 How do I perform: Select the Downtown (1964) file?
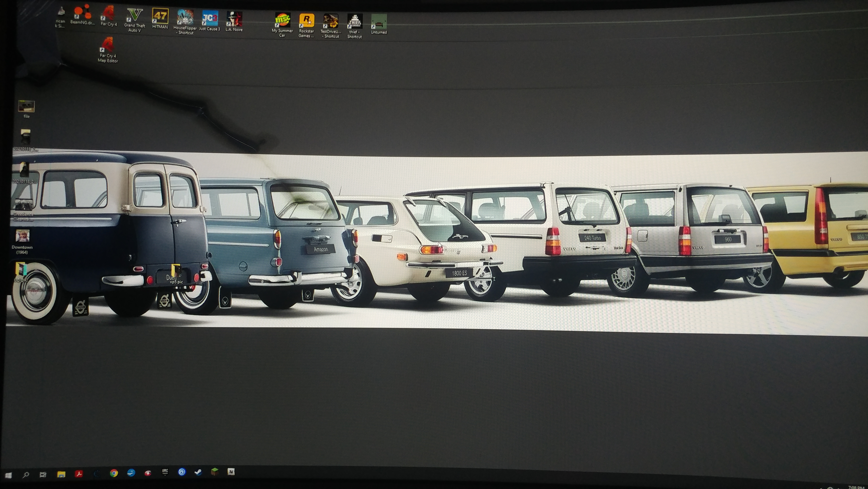[x=22, y=236]
